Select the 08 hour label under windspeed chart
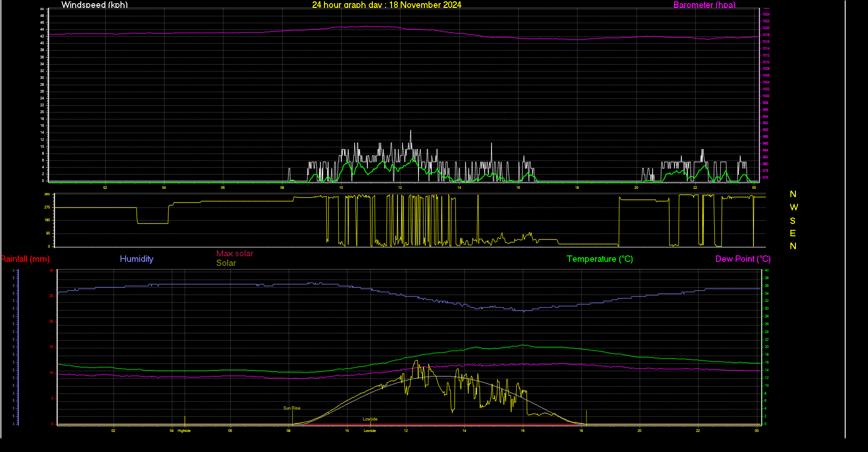The width and height of the screenshot is (868, 452). [282, 187]
